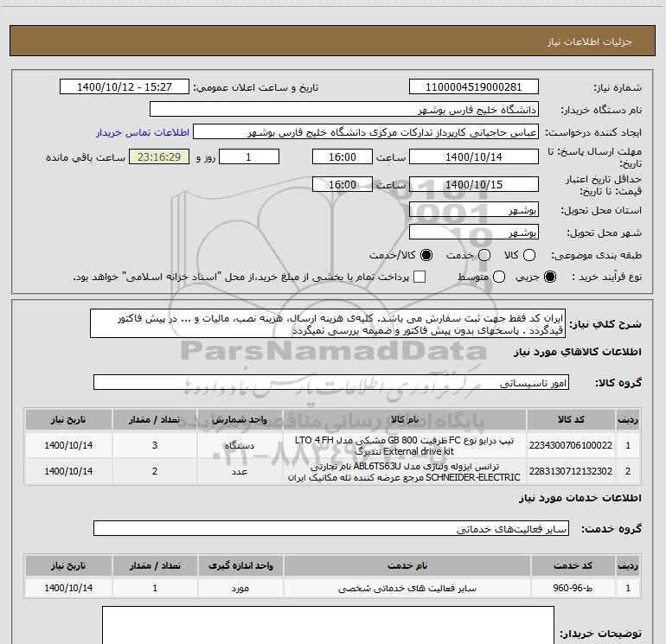Select the کالا radio button
The width and height of the screenshot is (666, 644).
coord(529,255)
